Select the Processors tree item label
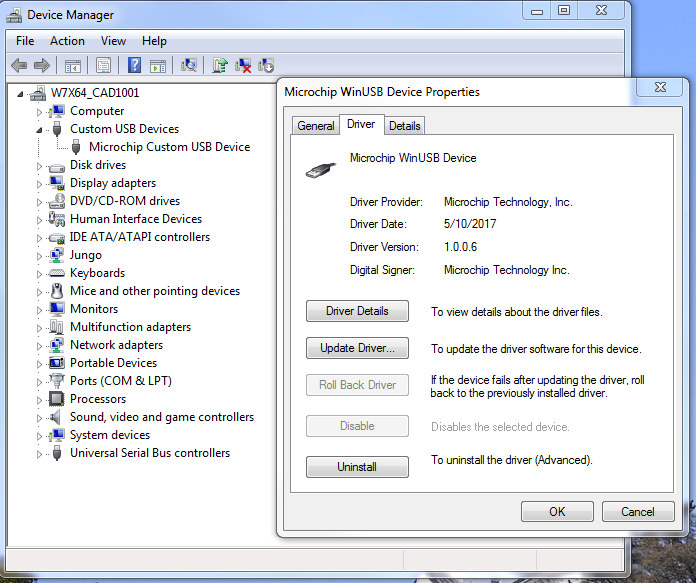 tap(98, 399)
